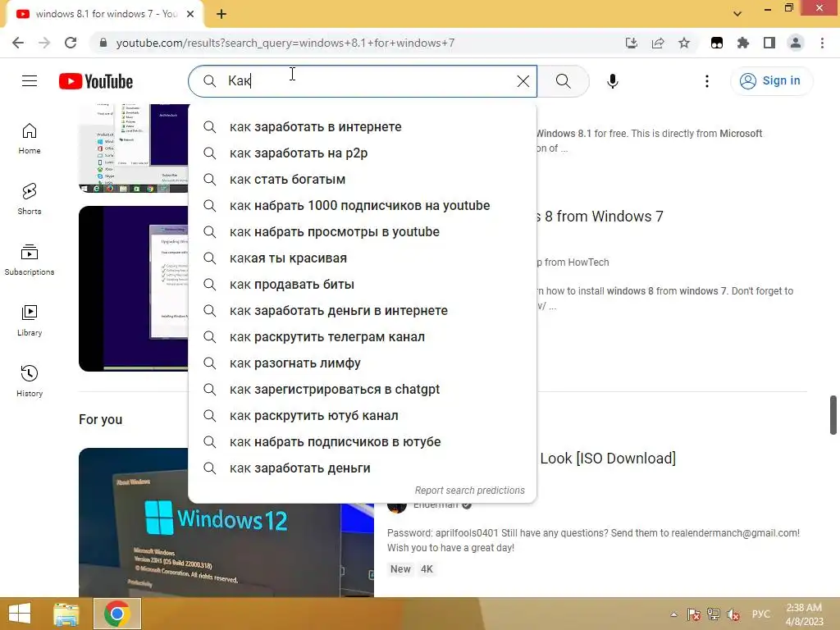Viewport: 840px width, 630px height.
Task: Open the taskbar clock showing 2:38 AM
Action: tap(804, 614)
